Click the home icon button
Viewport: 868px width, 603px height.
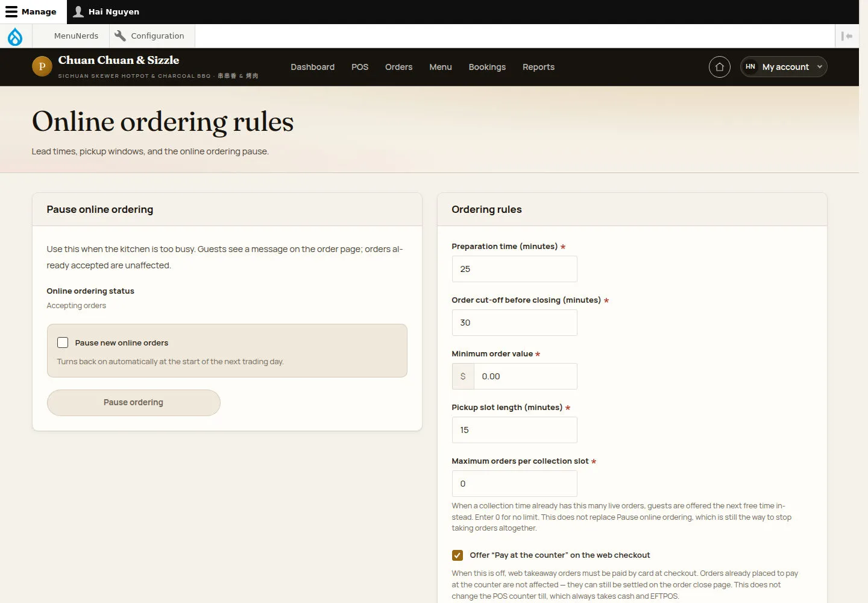coord(720,67)
